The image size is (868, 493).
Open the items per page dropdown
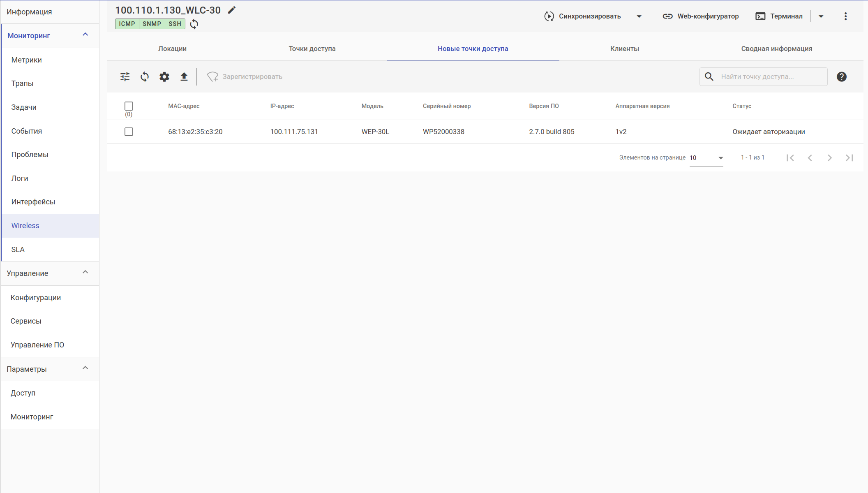706,158
